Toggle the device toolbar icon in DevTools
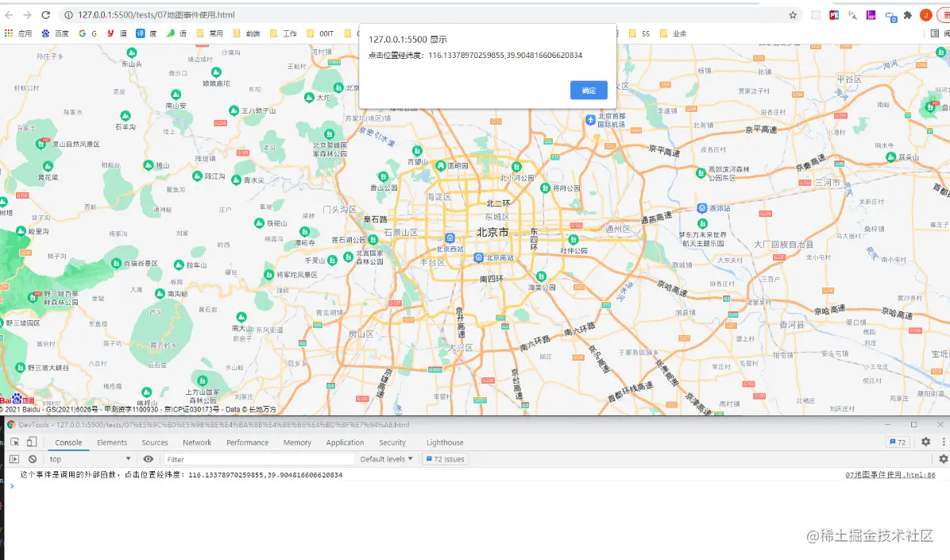 [x=32, y=442]
